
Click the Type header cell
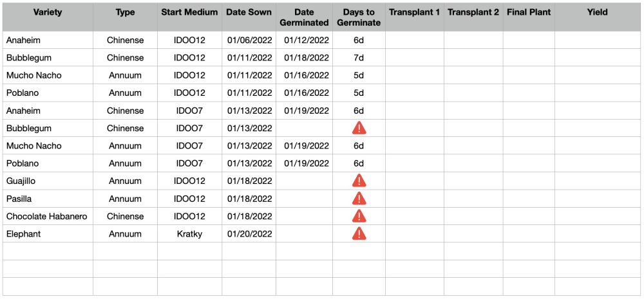coord(126,17)
